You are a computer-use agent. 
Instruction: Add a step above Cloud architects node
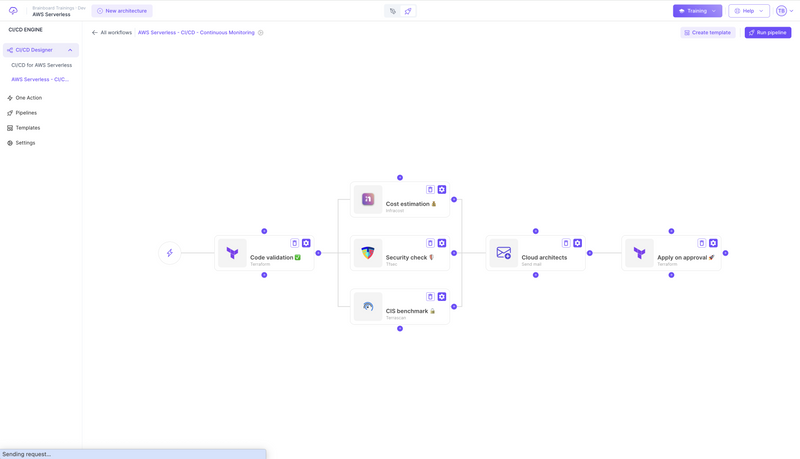pos(536,231)
